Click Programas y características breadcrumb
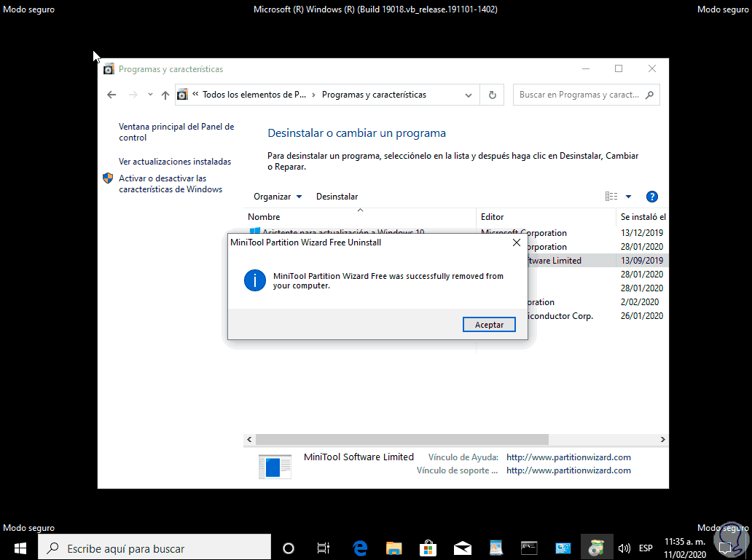This screenshot has height=560, width=752. tap(374, 95)
